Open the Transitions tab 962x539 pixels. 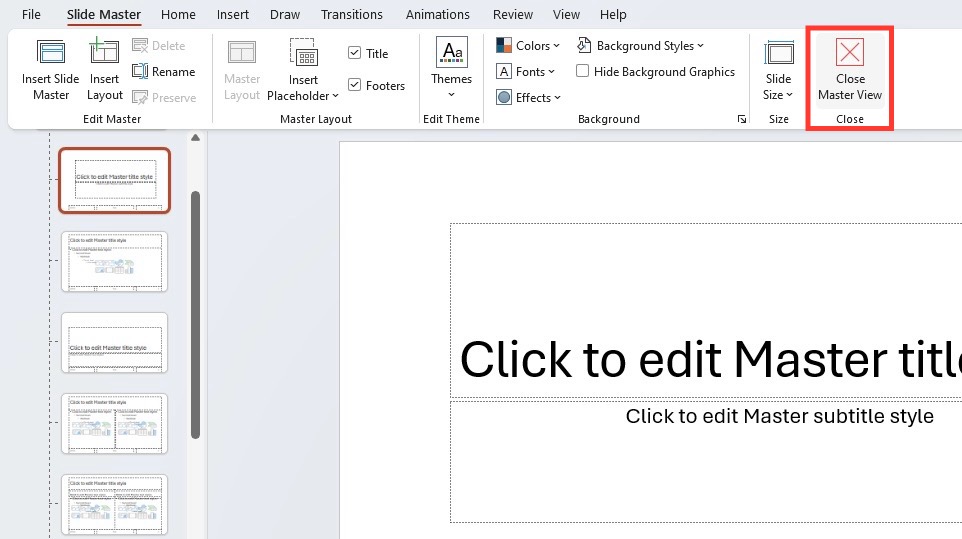[x=352, y=14]
